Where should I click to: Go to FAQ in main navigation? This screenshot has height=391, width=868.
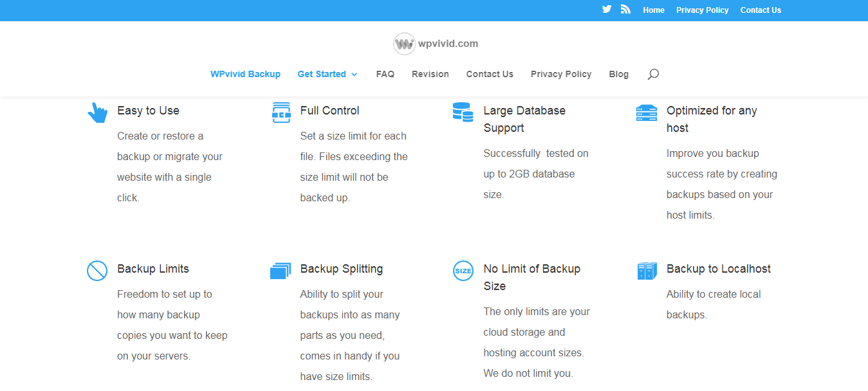pos(385,74)
